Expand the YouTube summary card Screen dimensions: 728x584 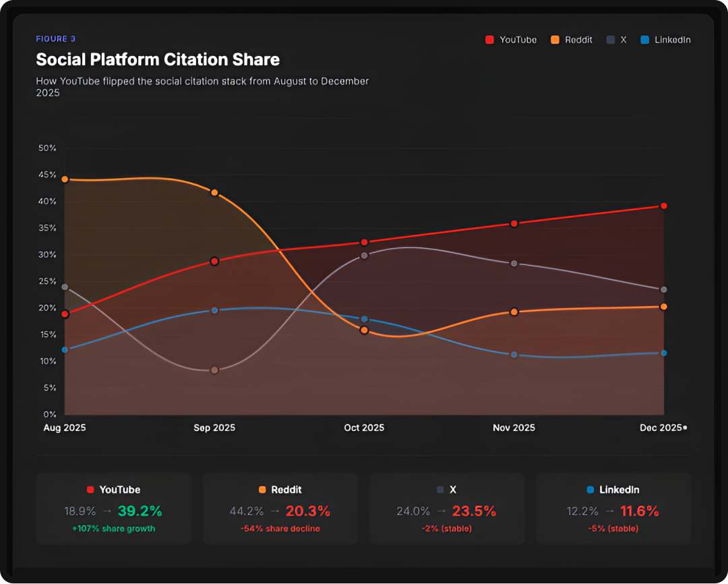coord(113,509)
